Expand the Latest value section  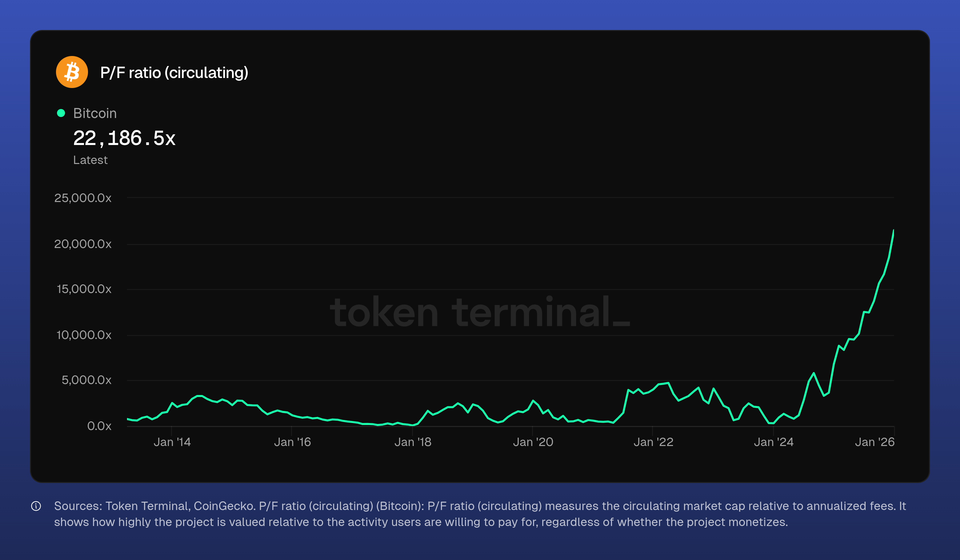(x=90, y=160)
